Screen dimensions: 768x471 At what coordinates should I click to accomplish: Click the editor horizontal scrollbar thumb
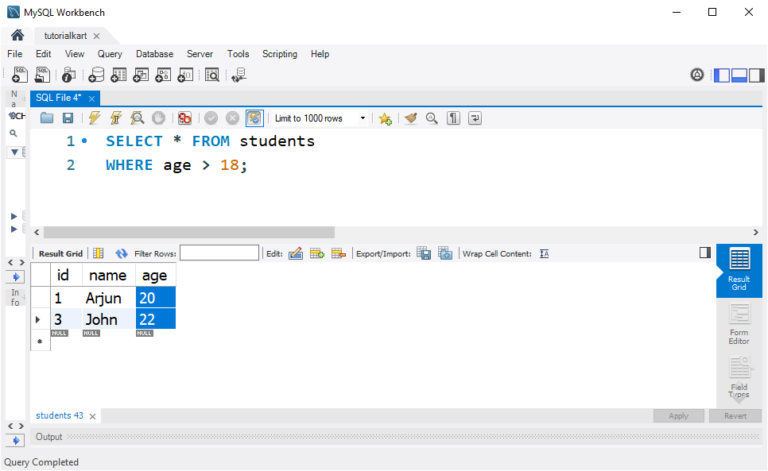pyautogui.click(x=189, y=232)
